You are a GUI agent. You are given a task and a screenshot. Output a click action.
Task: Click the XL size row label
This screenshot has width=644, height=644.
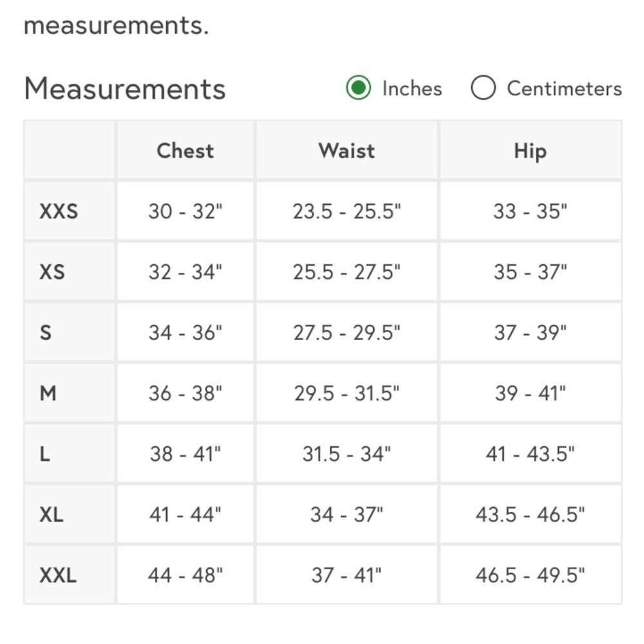tap(52, 515)
